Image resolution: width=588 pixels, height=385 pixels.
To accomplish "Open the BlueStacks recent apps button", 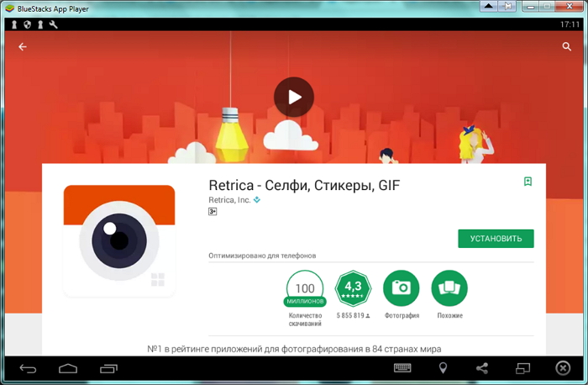I will click(x=108, y=369).
